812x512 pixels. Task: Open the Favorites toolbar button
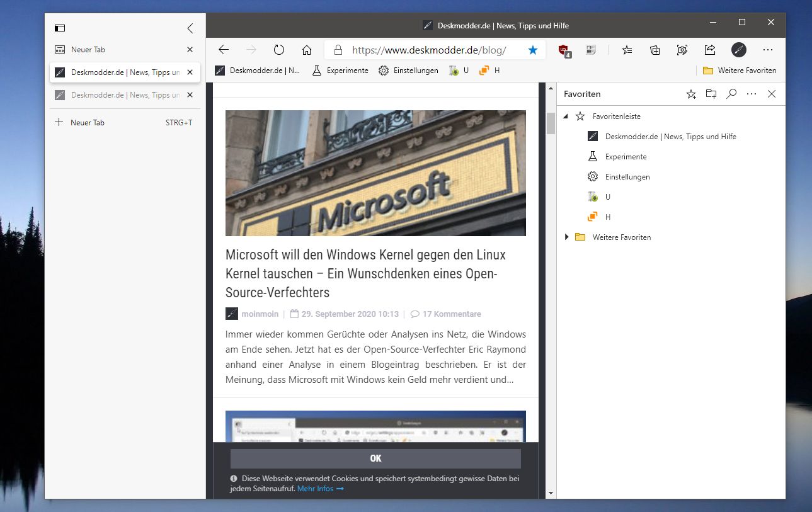click(627, 50)
